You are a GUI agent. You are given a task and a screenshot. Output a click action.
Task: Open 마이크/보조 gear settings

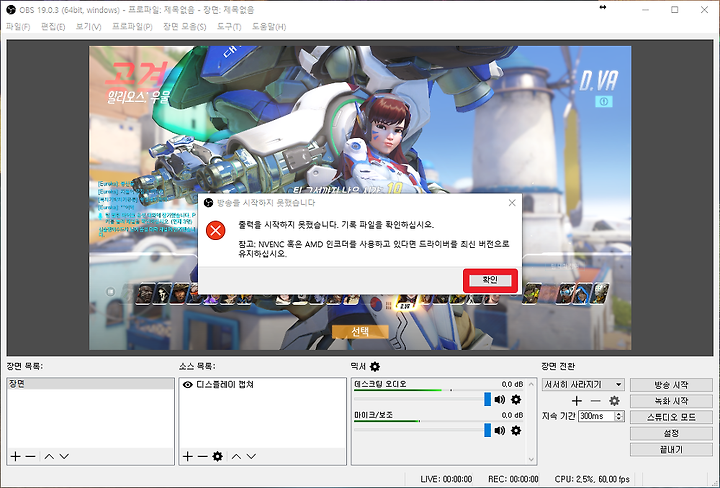pos(516,431)
